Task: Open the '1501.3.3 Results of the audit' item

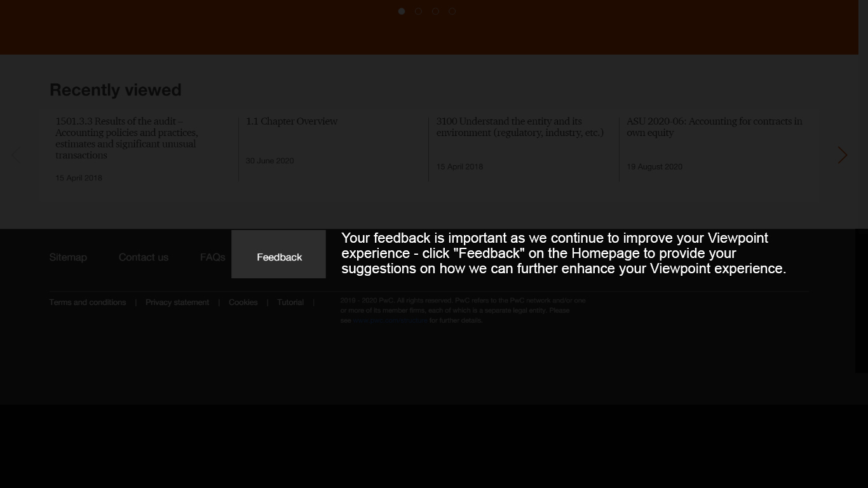Action: [x=126, y=138]
